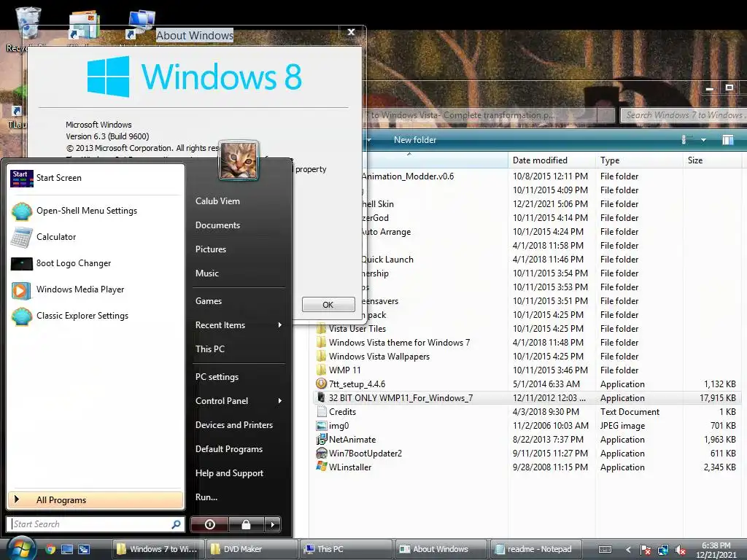Open Games from start menu
This screenshot has height=560, width=747.
[209, 301]
